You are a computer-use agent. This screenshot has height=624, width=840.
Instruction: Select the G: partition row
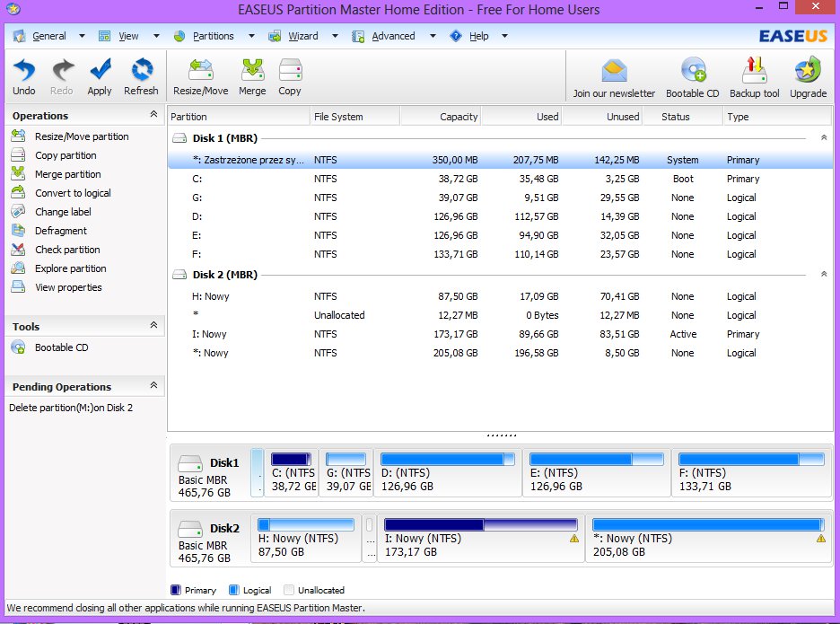coord(501,198)
